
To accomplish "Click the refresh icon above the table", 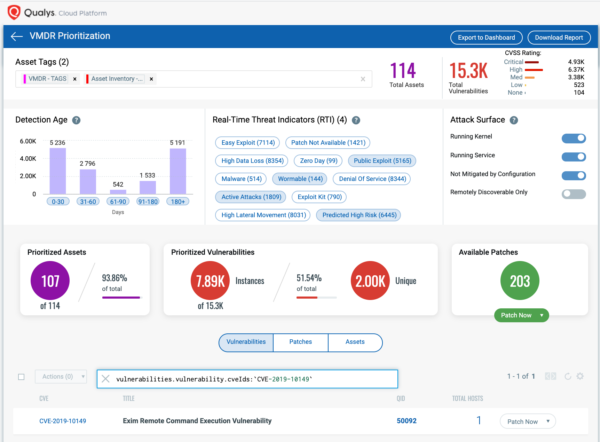I will click(x=567, y=376).
